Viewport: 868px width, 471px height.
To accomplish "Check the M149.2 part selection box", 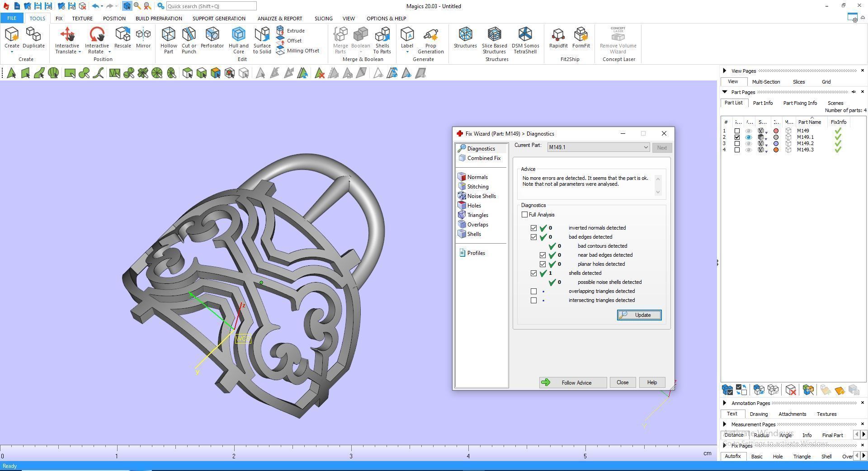I will tap(737, 144).
